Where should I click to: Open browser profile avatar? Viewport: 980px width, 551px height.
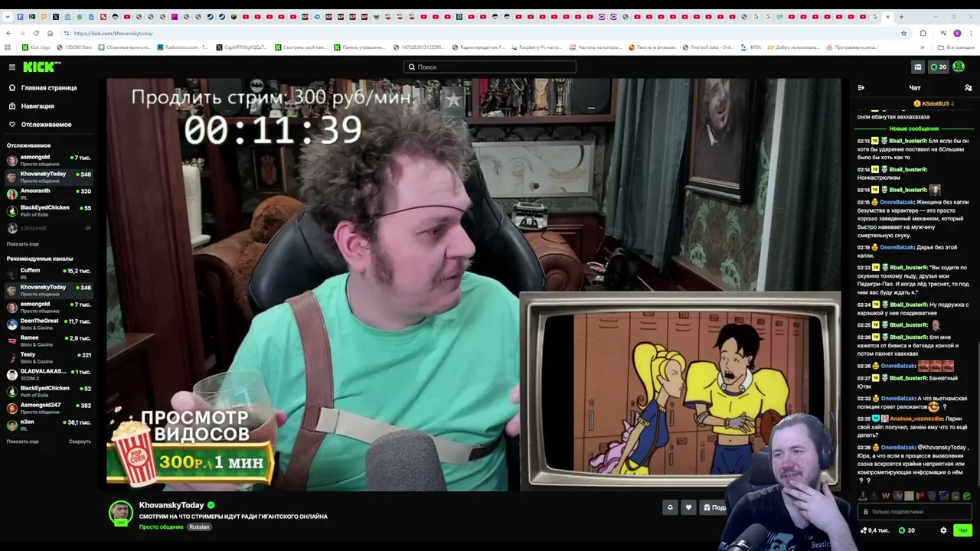957,33
